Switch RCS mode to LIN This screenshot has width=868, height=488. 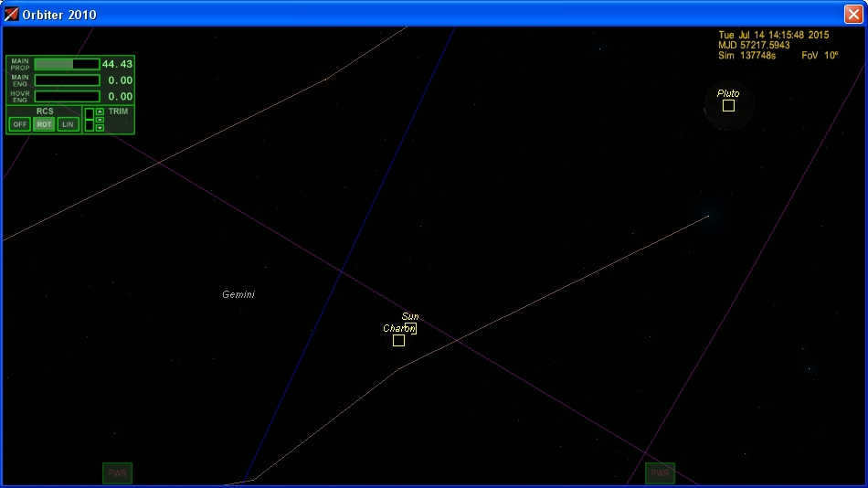69,124
